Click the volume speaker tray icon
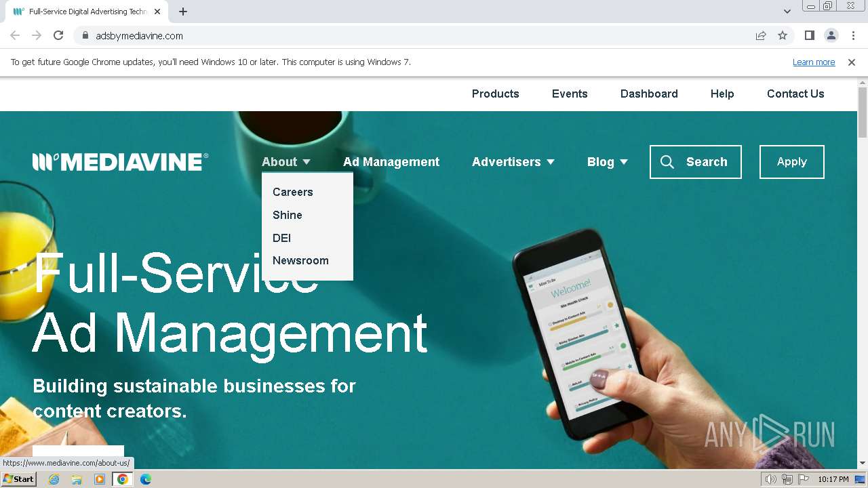 click(x=771, y=479)
